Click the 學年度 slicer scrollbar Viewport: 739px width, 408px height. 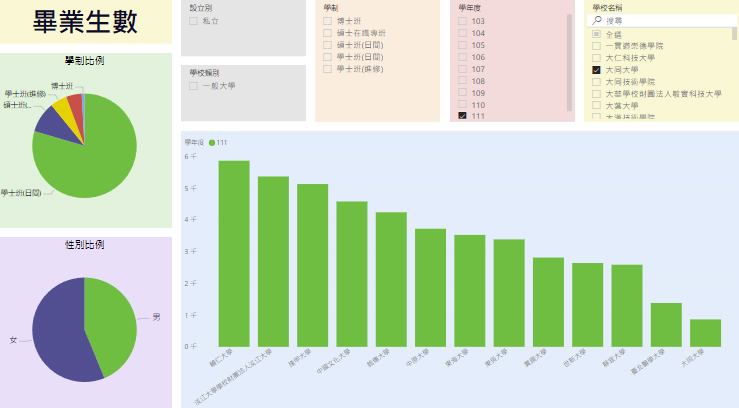click(x=569, y=62)
